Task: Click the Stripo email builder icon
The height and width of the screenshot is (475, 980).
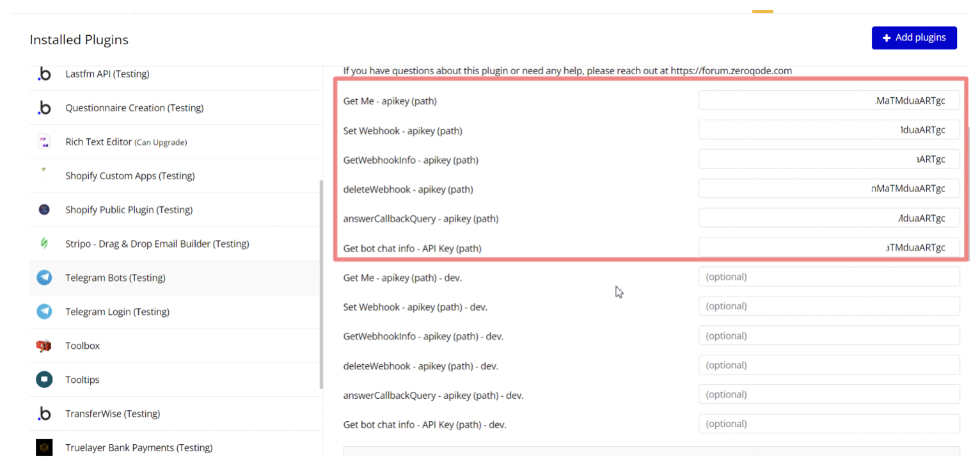Action: 44,244
